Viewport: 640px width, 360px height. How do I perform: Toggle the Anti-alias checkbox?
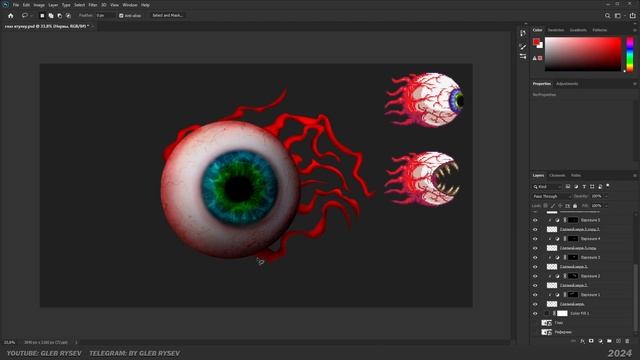pyautogui.click(x=121, y=16)
